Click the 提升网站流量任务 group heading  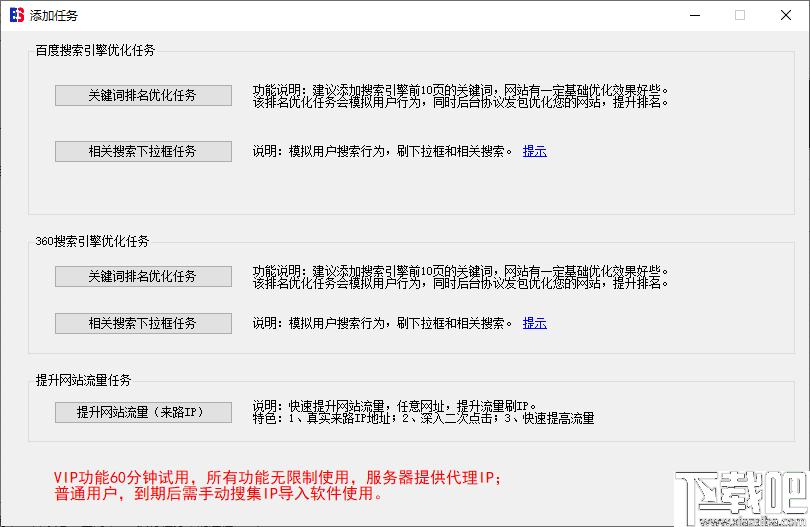click(83, 381)
